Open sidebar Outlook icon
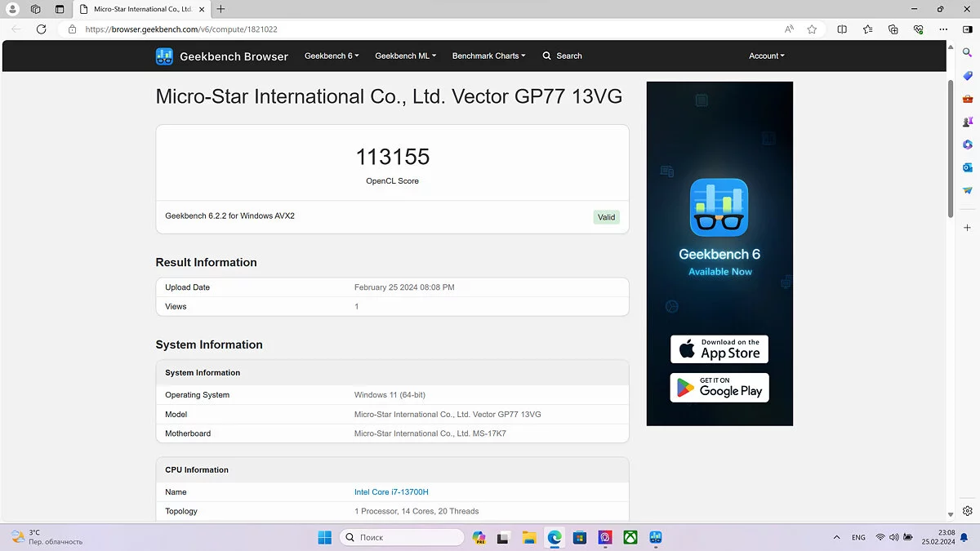Viewport: 980px width, 551px height. 968,167
